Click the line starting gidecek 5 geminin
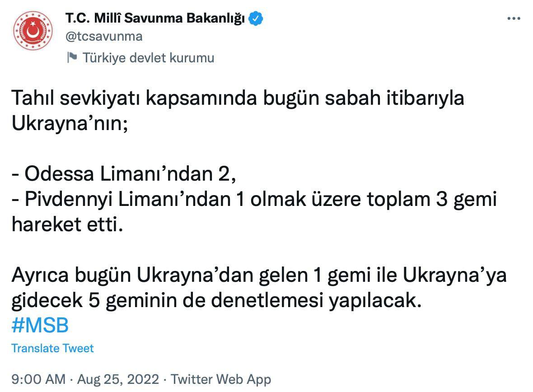Image resolution: width=533 pixels, height=392 pixels. click(x=216, y=300)
